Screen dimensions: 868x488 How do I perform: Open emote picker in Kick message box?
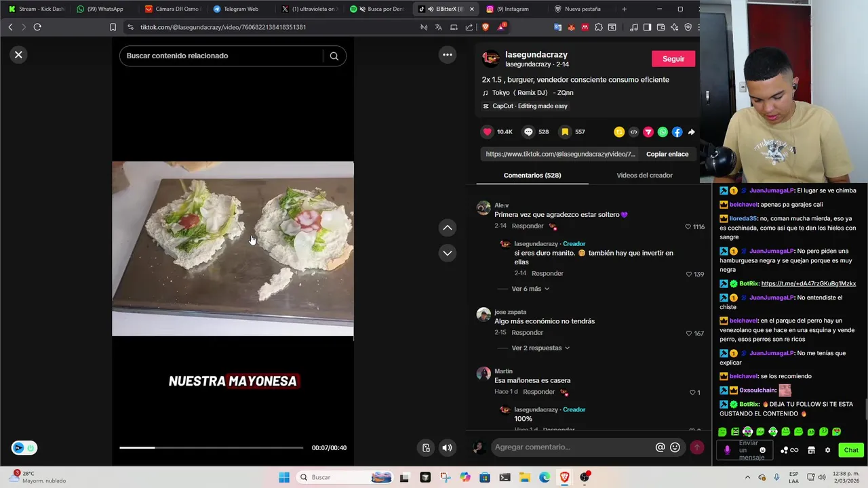(762, 450)
